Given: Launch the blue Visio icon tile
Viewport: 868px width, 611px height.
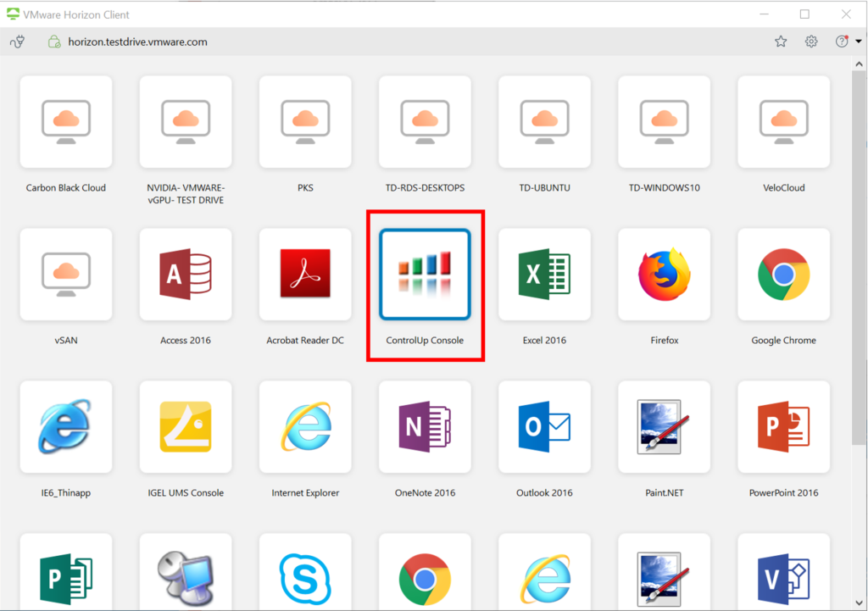Looking at the screenshot, I should pyautogui.click(x=783, y=572).
